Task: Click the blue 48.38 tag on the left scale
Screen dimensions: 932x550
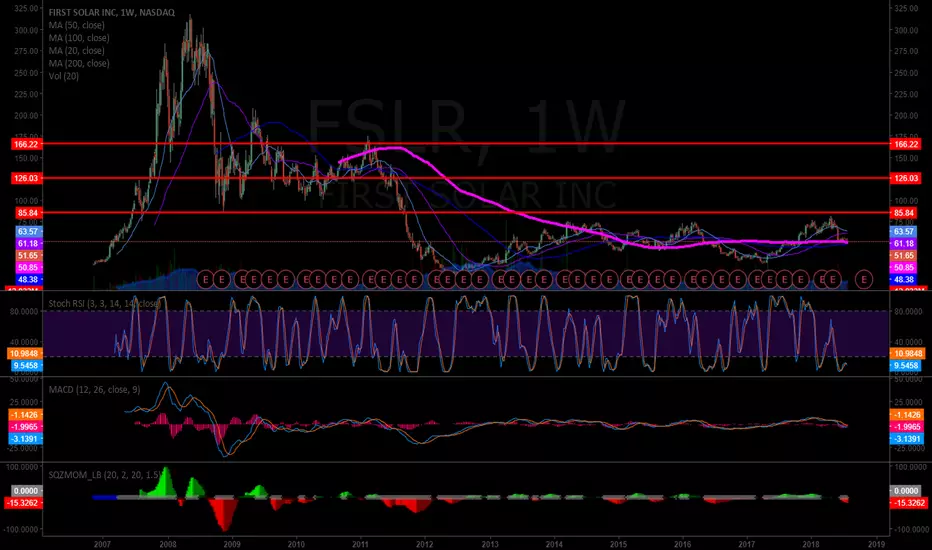Action: (x=29, y=279)
